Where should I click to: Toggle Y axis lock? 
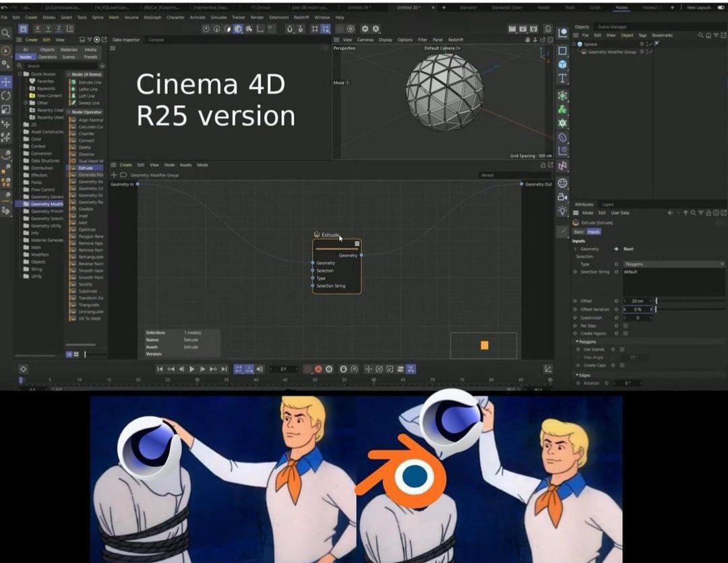point(48,28)
